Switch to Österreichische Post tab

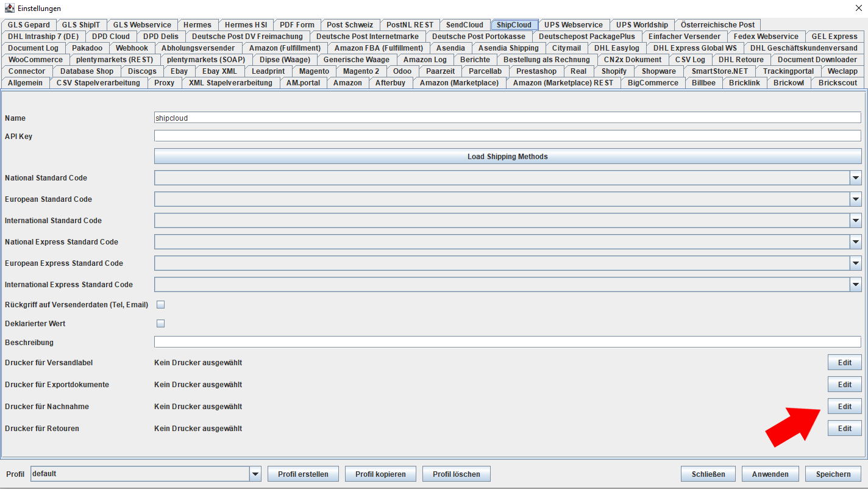(x=717, y=25)
